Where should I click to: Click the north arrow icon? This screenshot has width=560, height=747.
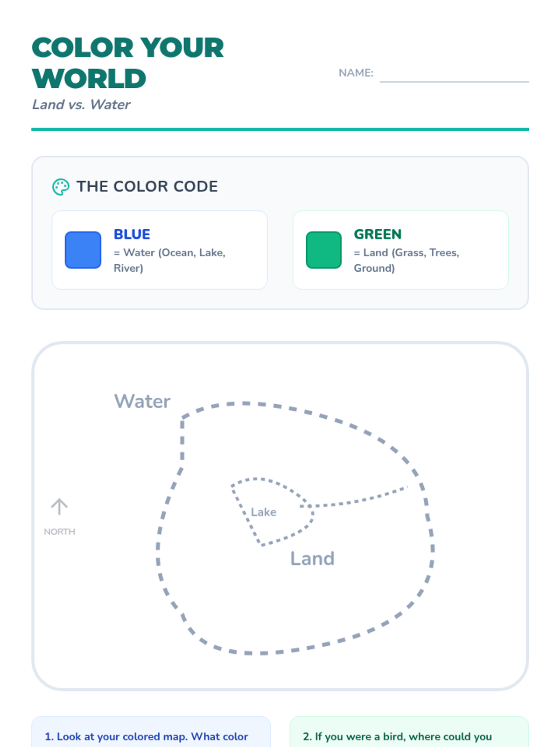(59, 507)
